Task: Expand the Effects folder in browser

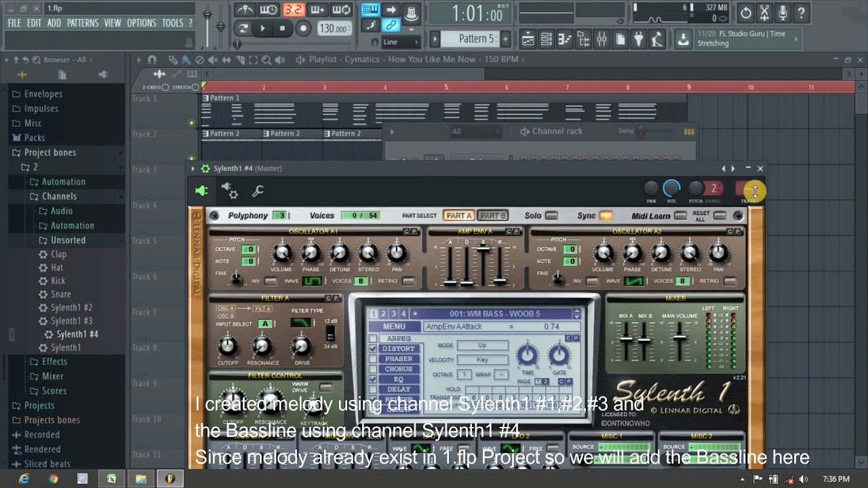Action: [x=54, y=362]
